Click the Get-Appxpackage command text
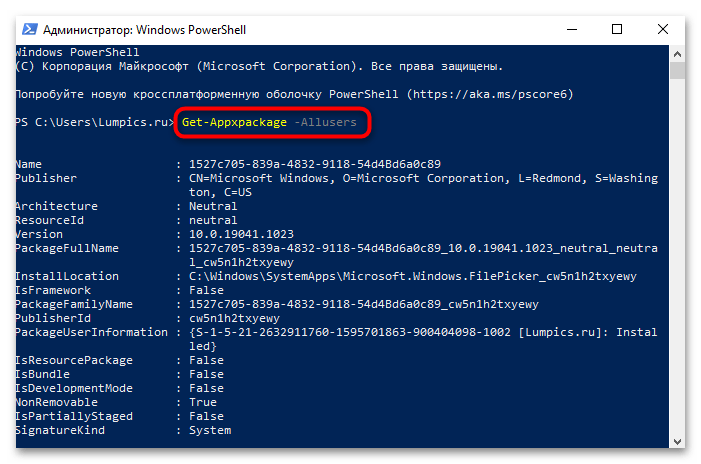Viewport: 701px width, 464px height. tap(234, 122)
